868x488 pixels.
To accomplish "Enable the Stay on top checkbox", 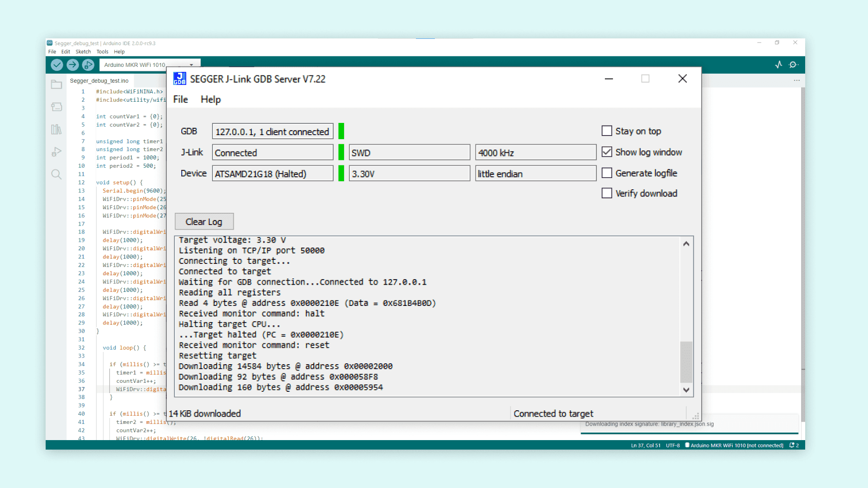I will [607, 131].
